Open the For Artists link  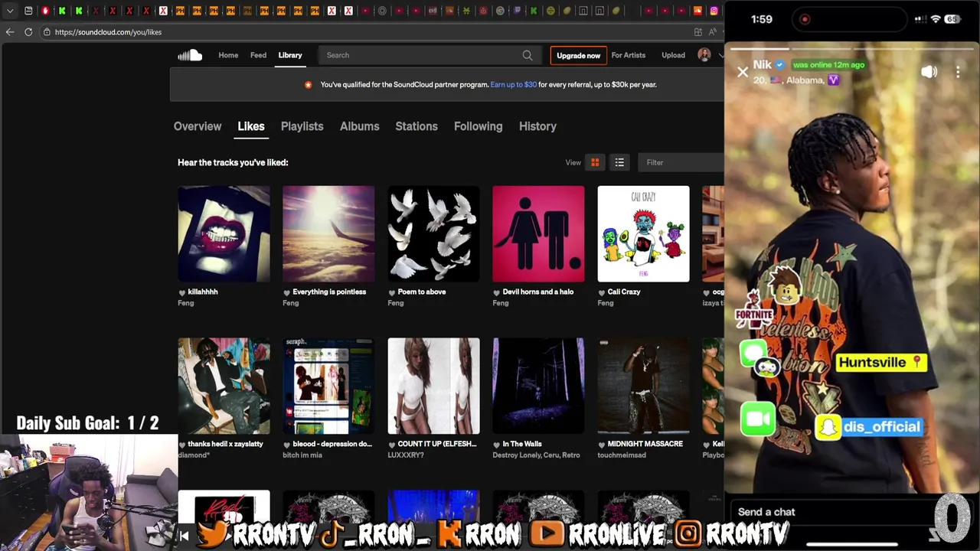(628, 55)
